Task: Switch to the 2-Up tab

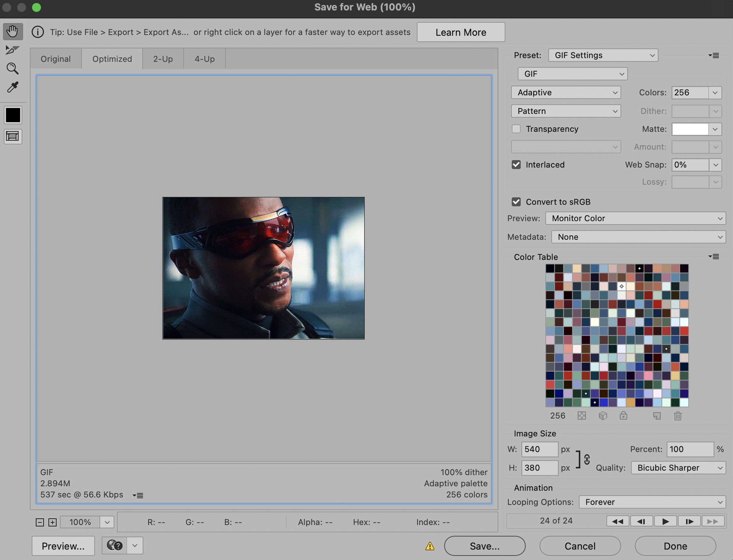Action: point(163,59)
